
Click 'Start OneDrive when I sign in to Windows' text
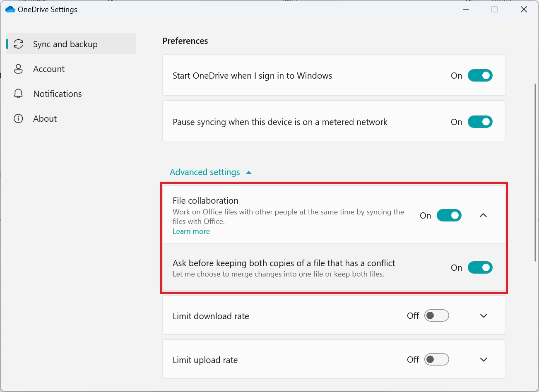point(252,76)
